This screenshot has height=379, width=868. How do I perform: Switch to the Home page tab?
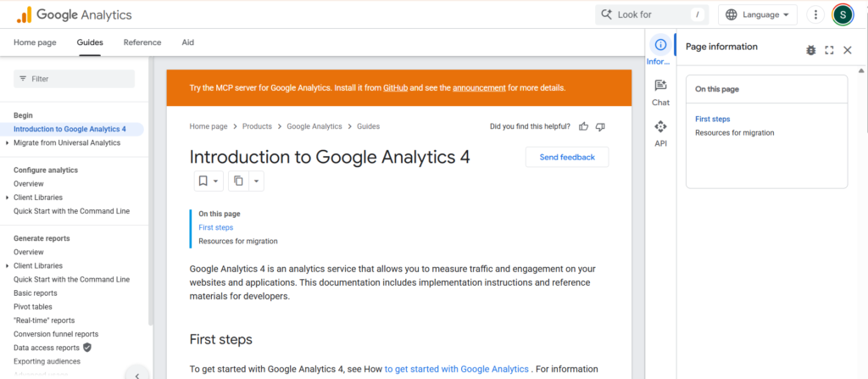tap(35, 42)
